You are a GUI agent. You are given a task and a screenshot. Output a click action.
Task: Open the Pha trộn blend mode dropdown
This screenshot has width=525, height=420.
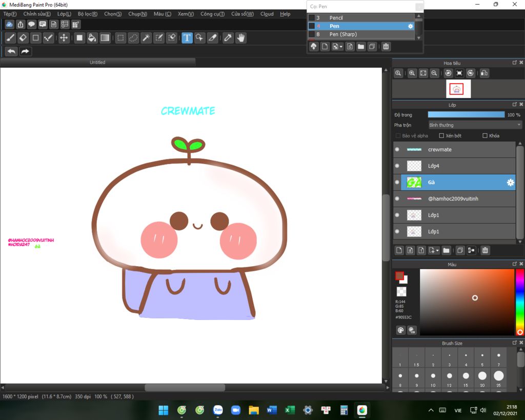(475, 125)
